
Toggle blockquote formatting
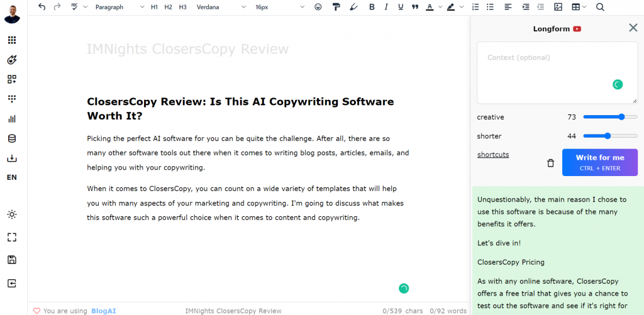click(415, 7)
